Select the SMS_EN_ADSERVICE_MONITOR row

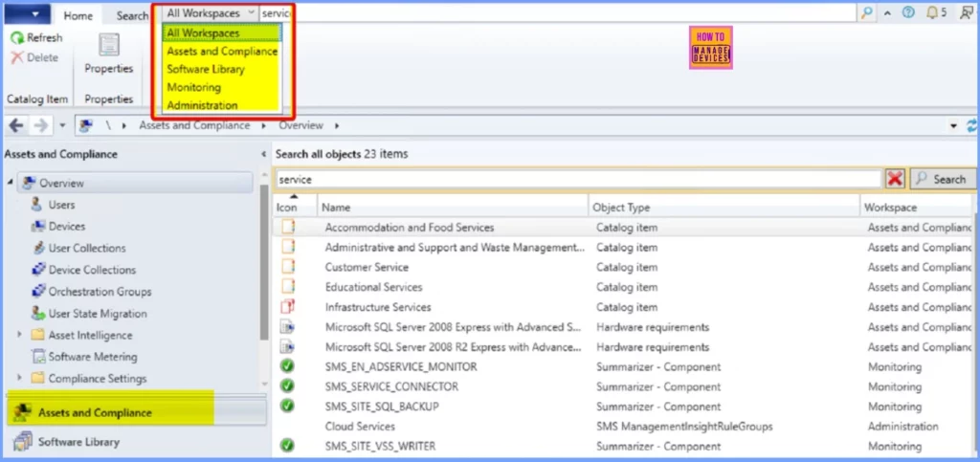coord(623,366)
